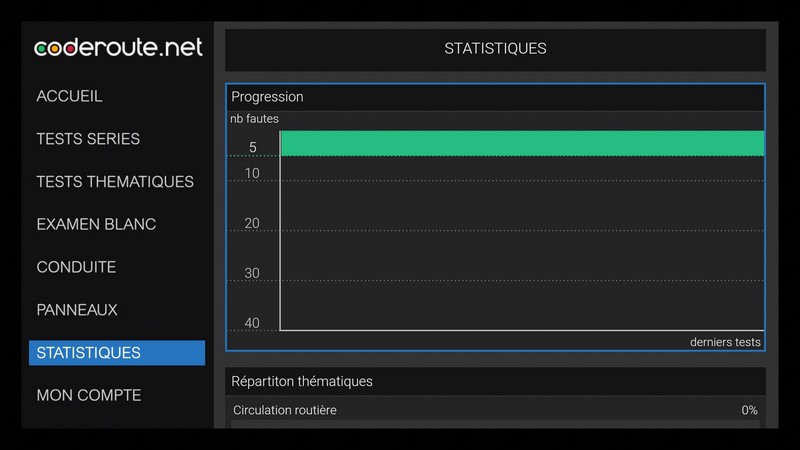Click the 0% value for Circulation routière
The image size is (800, 450).
pyautogui.click(x=749, y=410)
